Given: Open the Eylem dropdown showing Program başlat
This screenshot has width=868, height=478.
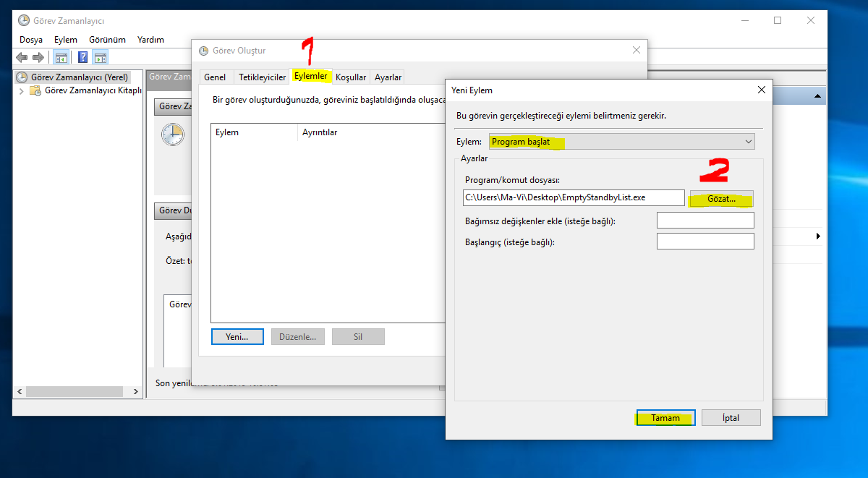Looking at the screenshot, I should click(622, 142).
